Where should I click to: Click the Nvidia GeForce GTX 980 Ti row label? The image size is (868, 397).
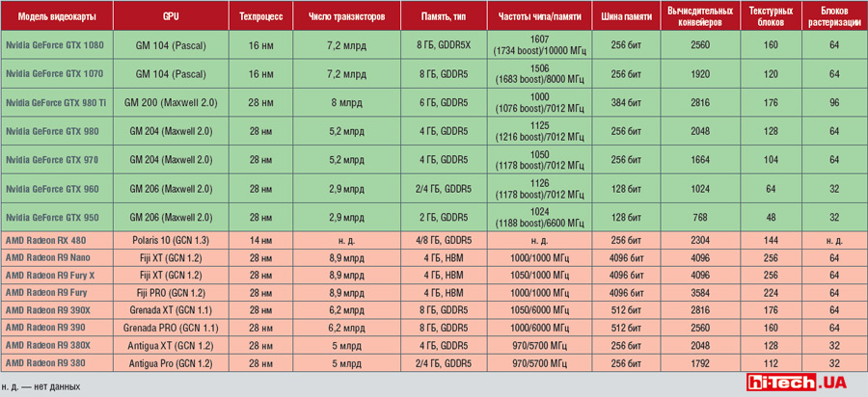point(56,101)
